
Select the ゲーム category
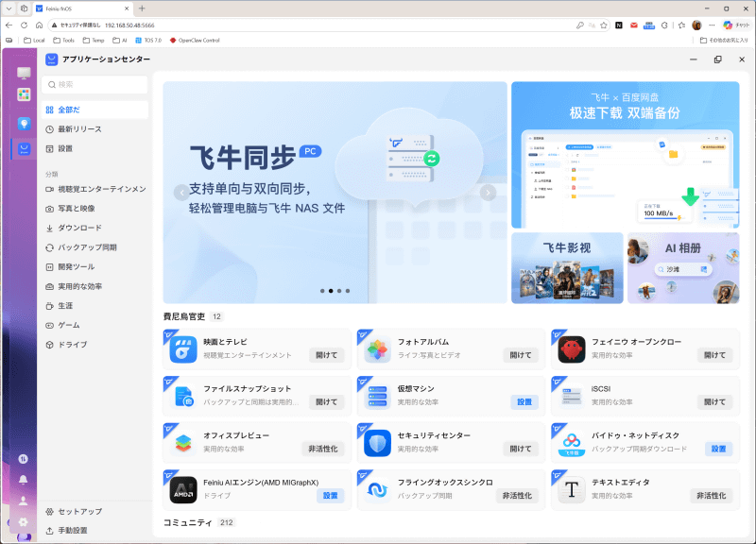click(94, 325)
